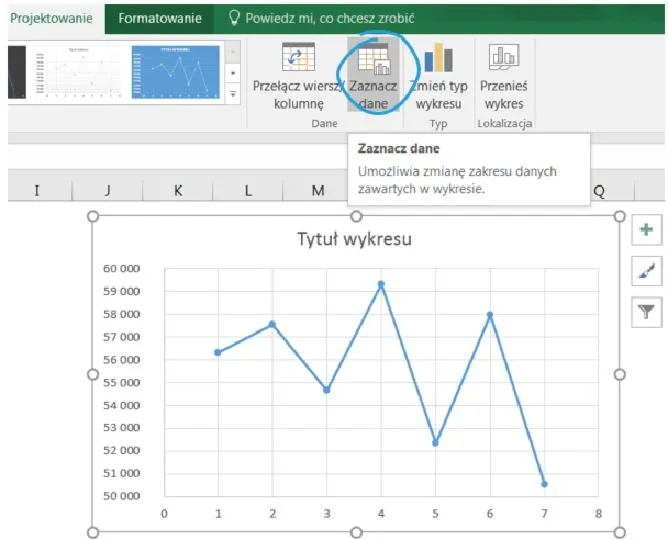Screen dimensions: 668x540
Task: Click the Przełącz wiersz/kolumnę icon
Action: pos(298,57)
